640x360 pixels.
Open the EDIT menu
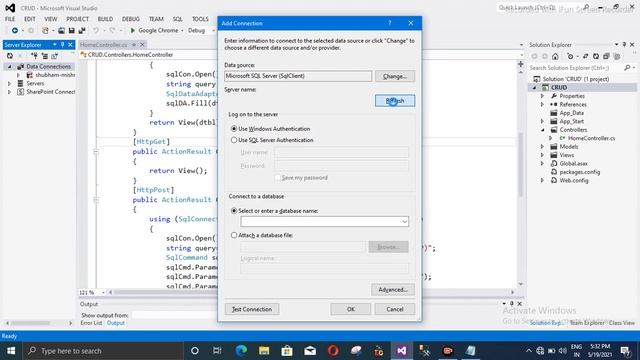click(x=30, y=19)
